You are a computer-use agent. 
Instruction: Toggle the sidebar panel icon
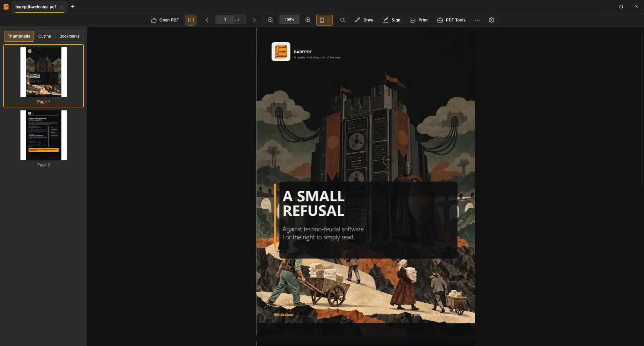click(191, 20)
